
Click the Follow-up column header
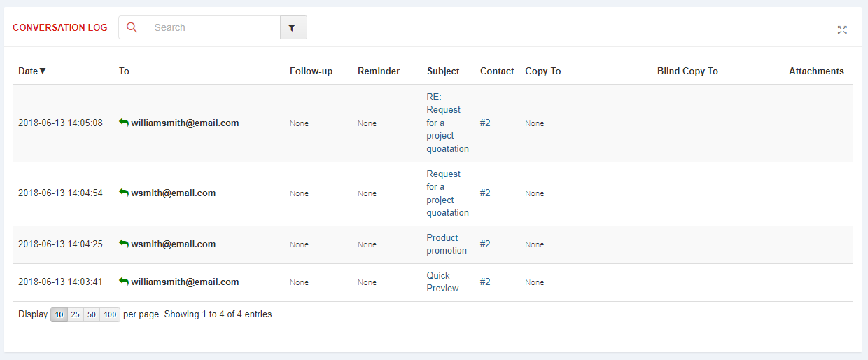coord(311,71)
